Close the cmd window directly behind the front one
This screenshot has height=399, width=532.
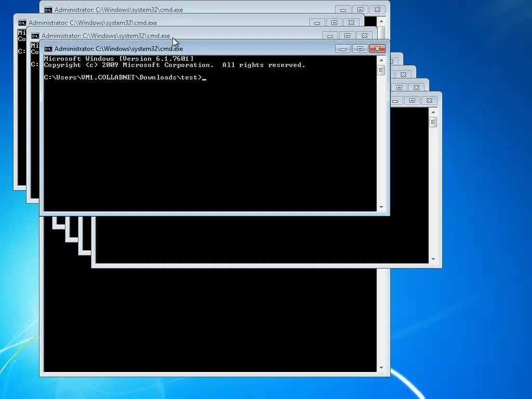[x=364, y=36]
